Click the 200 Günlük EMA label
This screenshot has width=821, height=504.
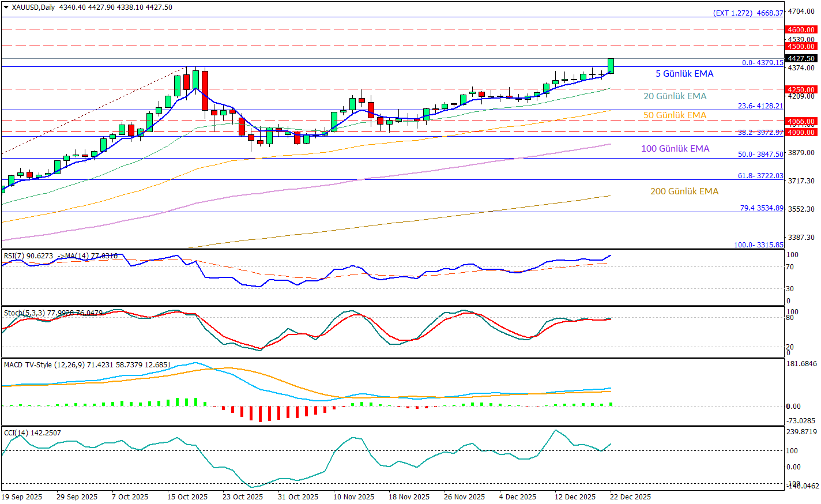684,191
